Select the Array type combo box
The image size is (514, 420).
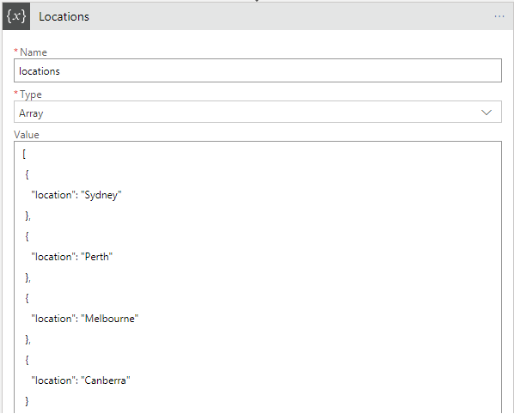[x=258, y=112]
